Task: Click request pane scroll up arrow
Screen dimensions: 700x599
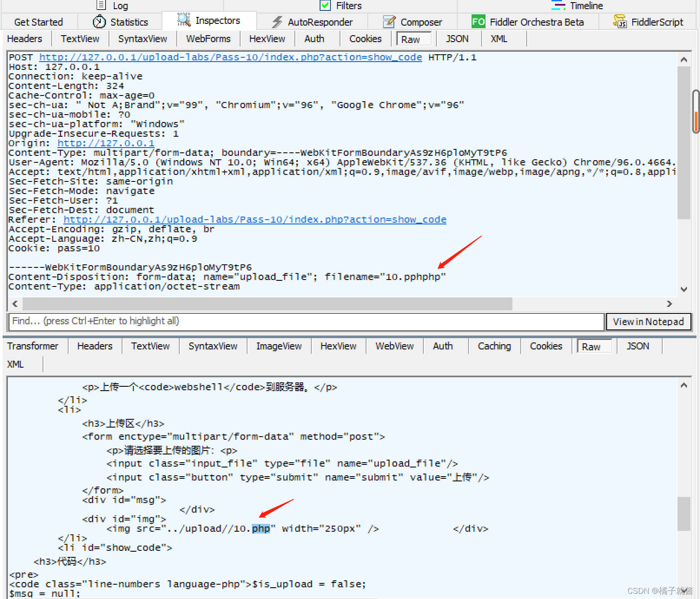Action: (684, 60)
